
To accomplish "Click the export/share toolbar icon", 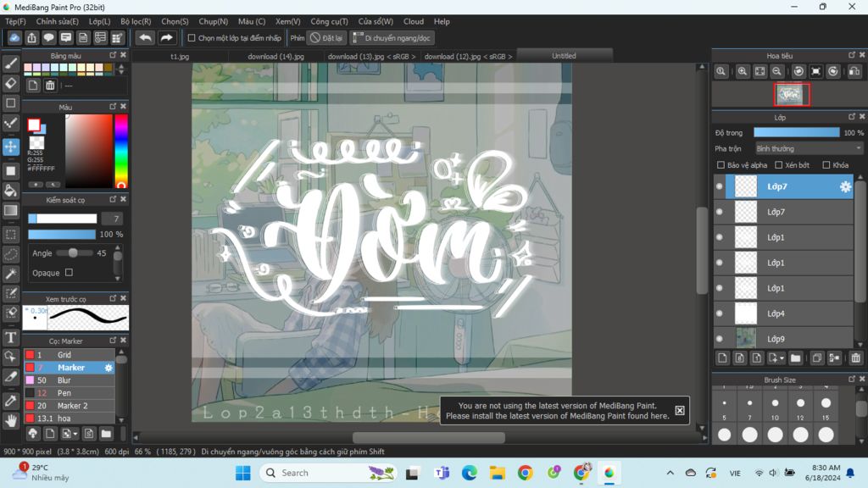I will coord(31,37).
